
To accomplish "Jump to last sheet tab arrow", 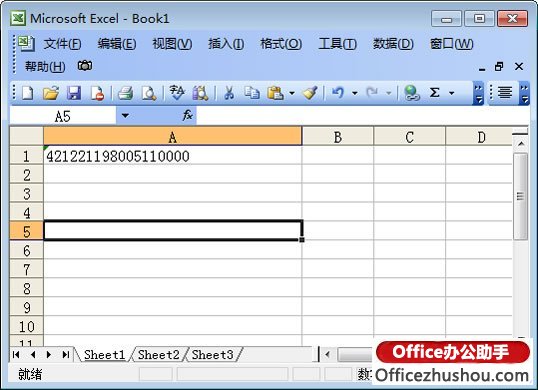I will (66, 354).
